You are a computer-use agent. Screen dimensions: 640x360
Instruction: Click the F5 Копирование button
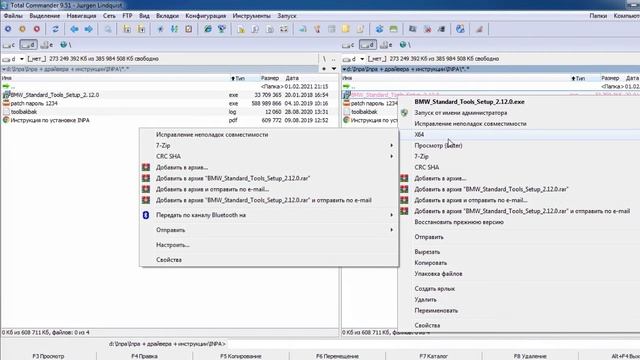point(241,356)
